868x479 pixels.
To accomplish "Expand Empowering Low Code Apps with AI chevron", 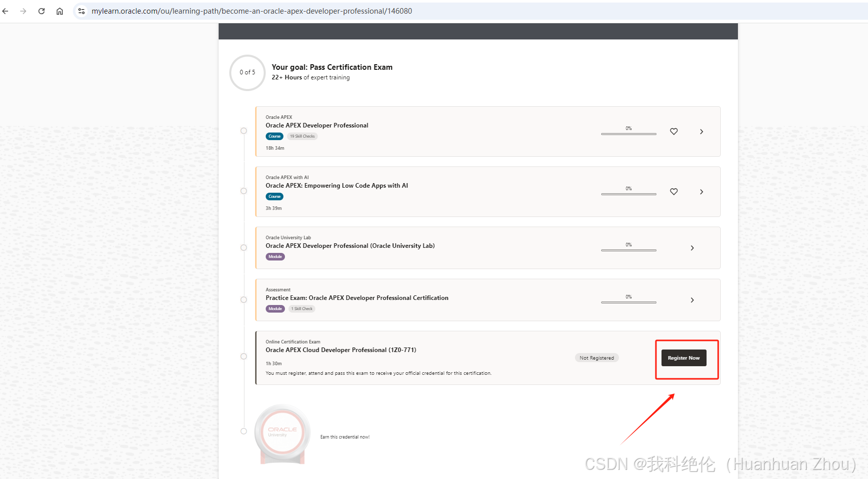I will click(701, 192).
